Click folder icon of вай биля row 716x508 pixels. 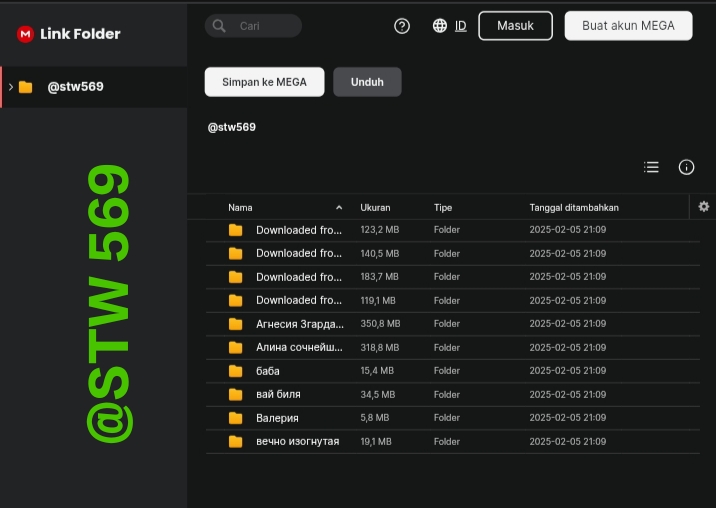(235, 394)
